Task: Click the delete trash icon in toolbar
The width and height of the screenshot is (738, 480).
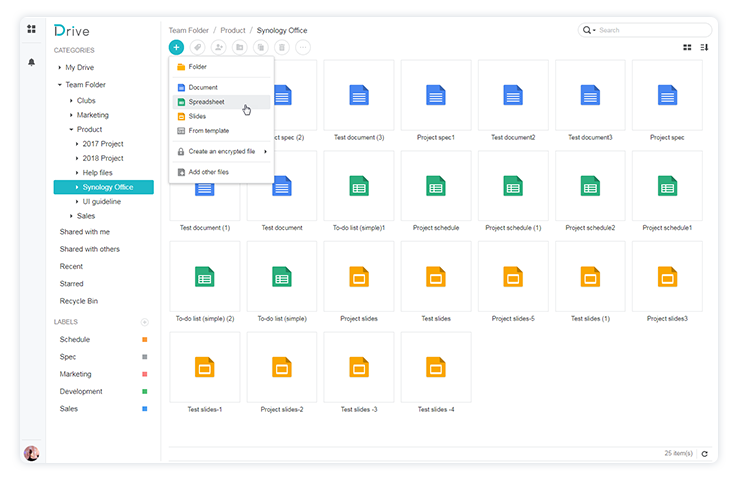Action: pyautogui.click(x=282, y=47)
